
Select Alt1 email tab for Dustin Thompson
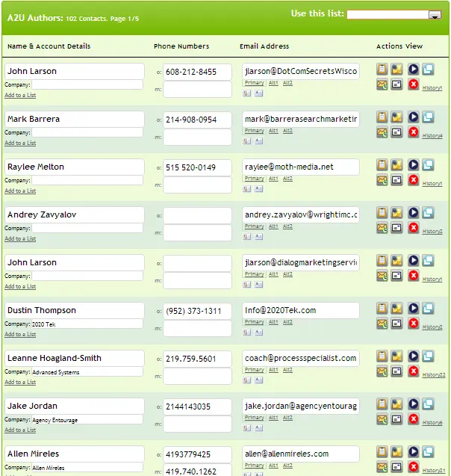tap(273, 322)
